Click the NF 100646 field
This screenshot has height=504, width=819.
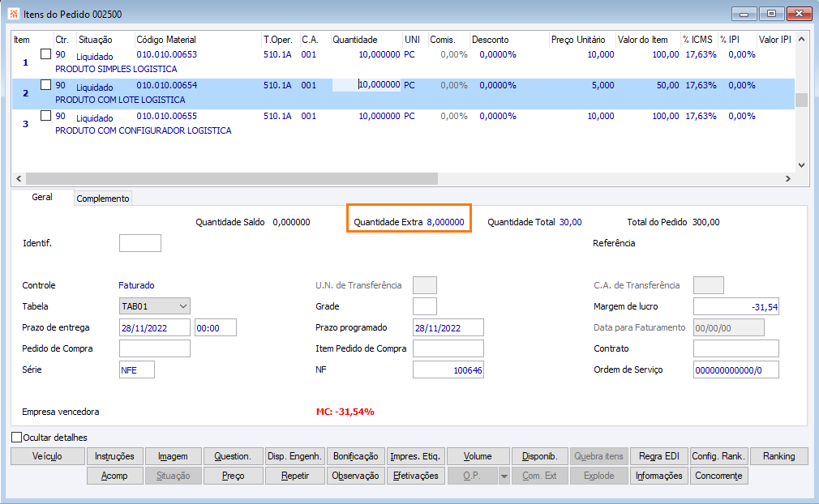coord(448,370)
